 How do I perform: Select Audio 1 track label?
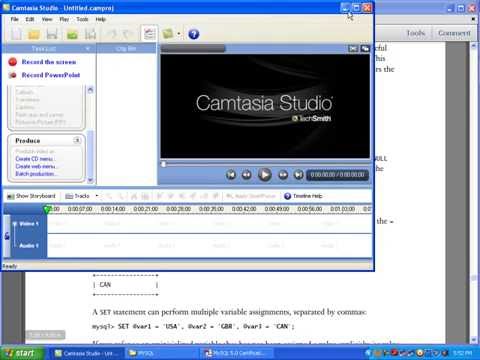[29, 246]
